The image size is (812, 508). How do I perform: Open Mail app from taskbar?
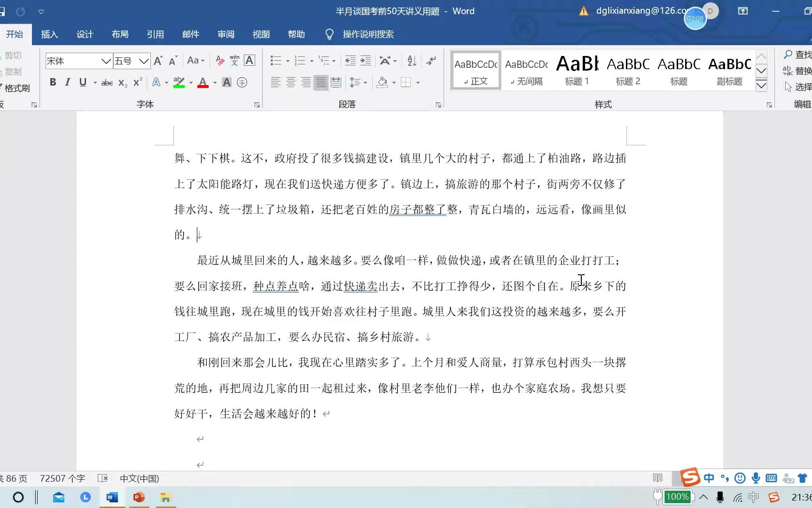[x=59, y=497]
